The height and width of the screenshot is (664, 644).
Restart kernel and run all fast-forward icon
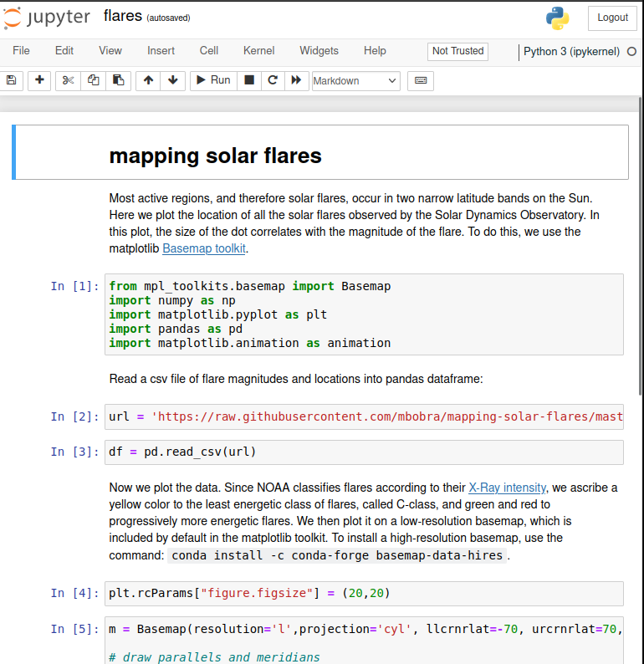(x=295, y=80)
